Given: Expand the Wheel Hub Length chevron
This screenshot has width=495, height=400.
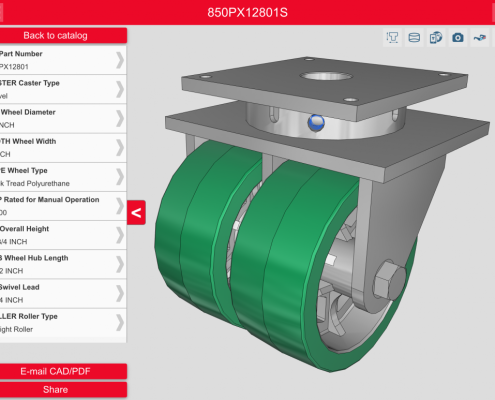Looking at the screenshot, I should (x=120, y=264).
